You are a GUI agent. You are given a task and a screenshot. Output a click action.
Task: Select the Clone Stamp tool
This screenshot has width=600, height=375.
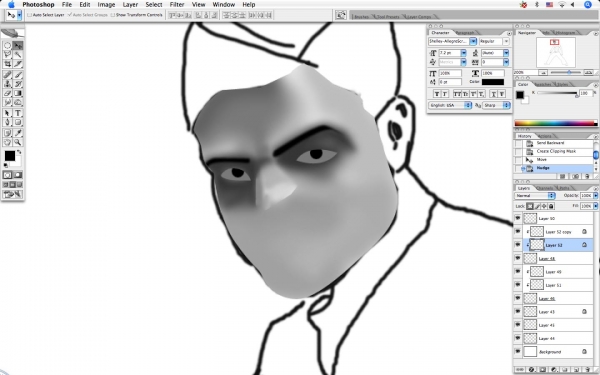coord(7,84)
